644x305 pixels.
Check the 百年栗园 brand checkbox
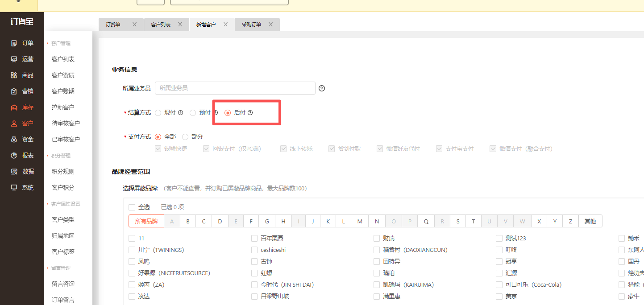click(254, 239)
